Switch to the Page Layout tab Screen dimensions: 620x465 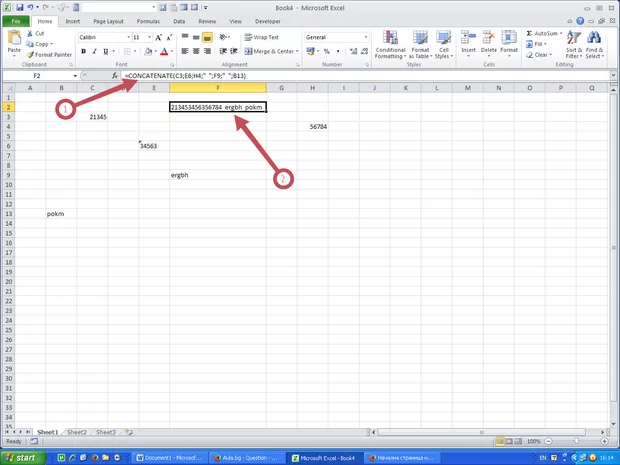pos(108,21)
